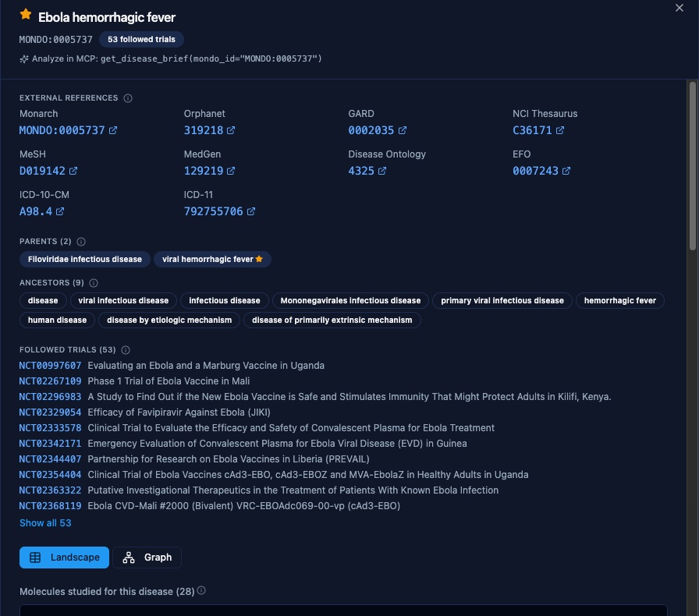
Task: Open trial NCT02267109
Action: tap(50, 381)
